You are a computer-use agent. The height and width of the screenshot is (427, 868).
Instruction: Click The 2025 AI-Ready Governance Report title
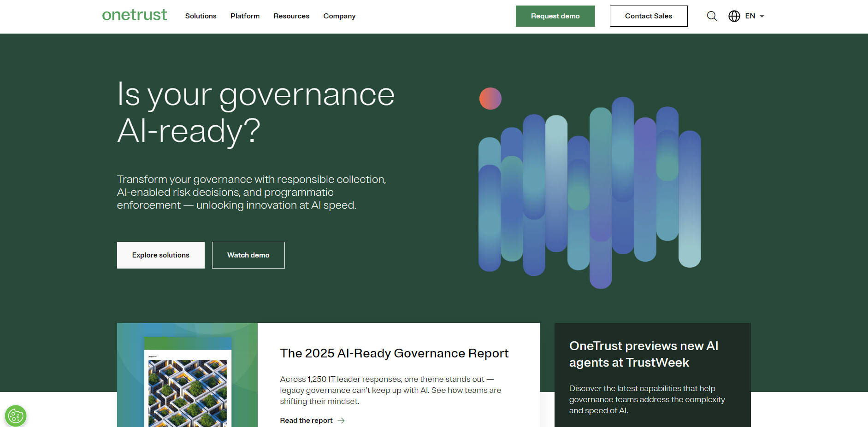[x=394, y=353]
